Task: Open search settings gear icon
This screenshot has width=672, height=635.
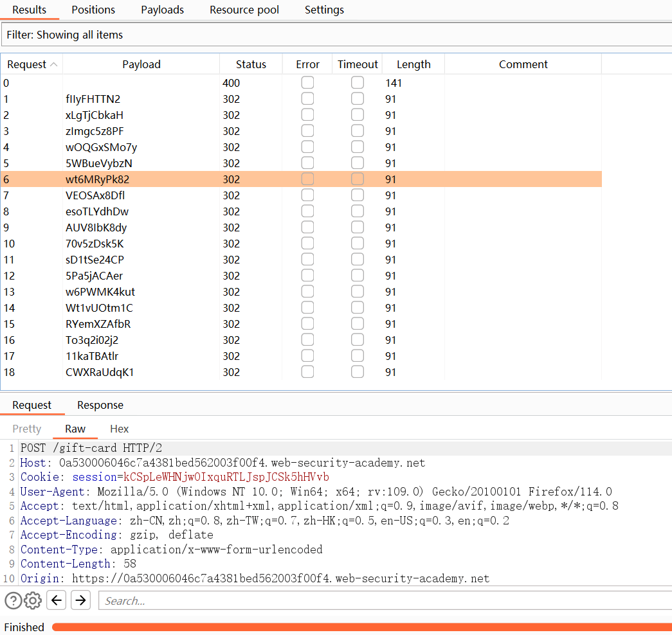Action: click(x=33, y=601)
